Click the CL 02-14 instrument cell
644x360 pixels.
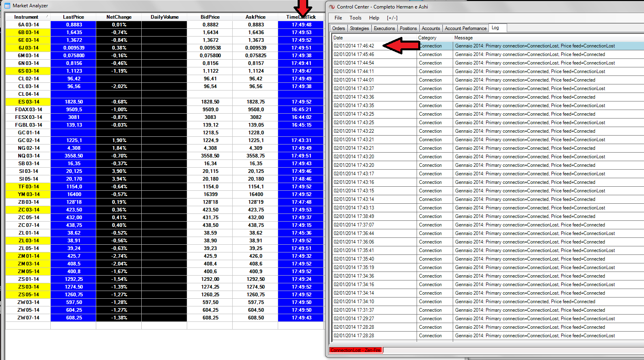[28, 79]
